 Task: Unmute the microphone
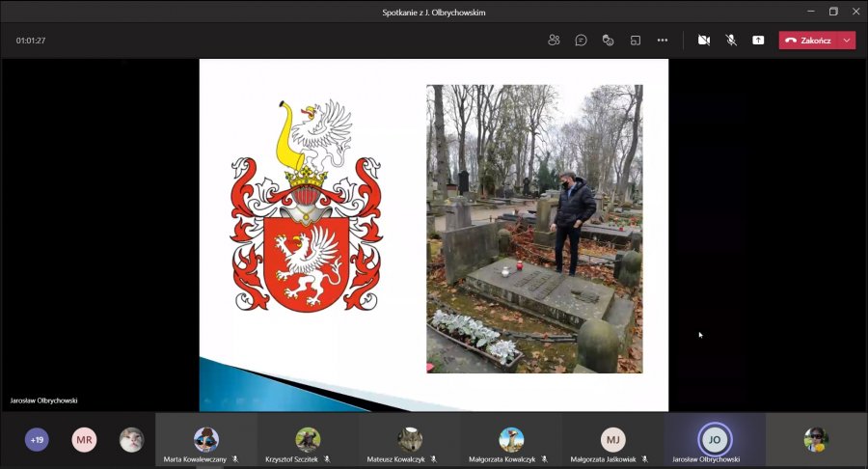pyautogui.click(x=731, y=41)
